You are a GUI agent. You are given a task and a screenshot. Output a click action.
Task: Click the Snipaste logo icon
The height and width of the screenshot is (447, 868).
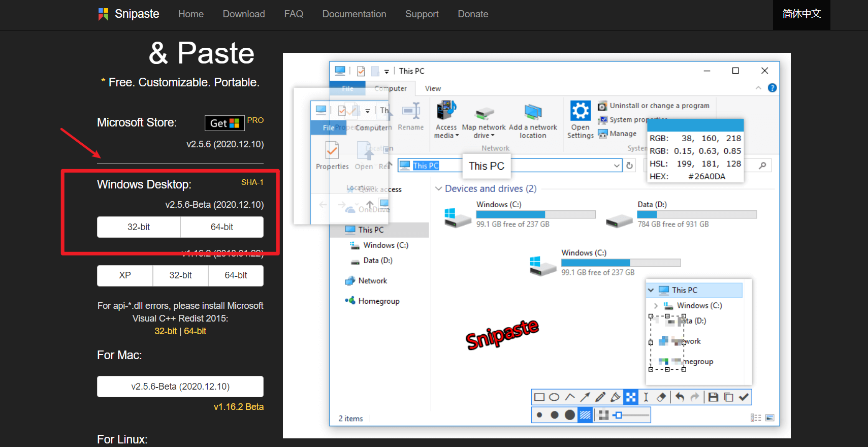point(103,14)
